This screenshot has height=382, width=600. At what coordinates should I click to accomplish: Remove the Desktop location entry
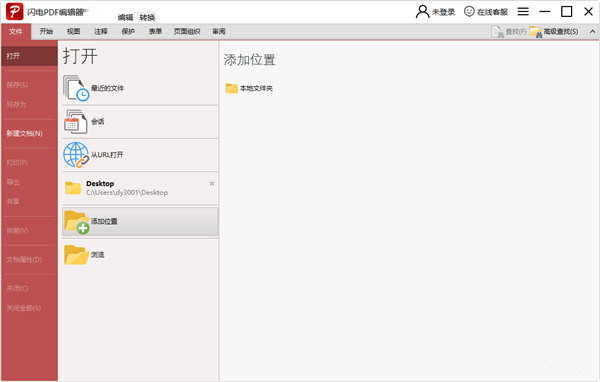coord(212,184)
